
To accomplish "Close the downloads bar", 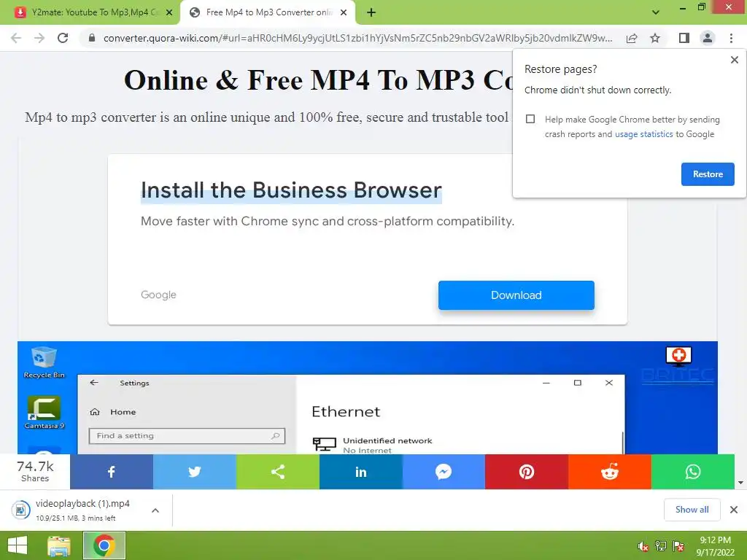I will [x=734, y=510].
